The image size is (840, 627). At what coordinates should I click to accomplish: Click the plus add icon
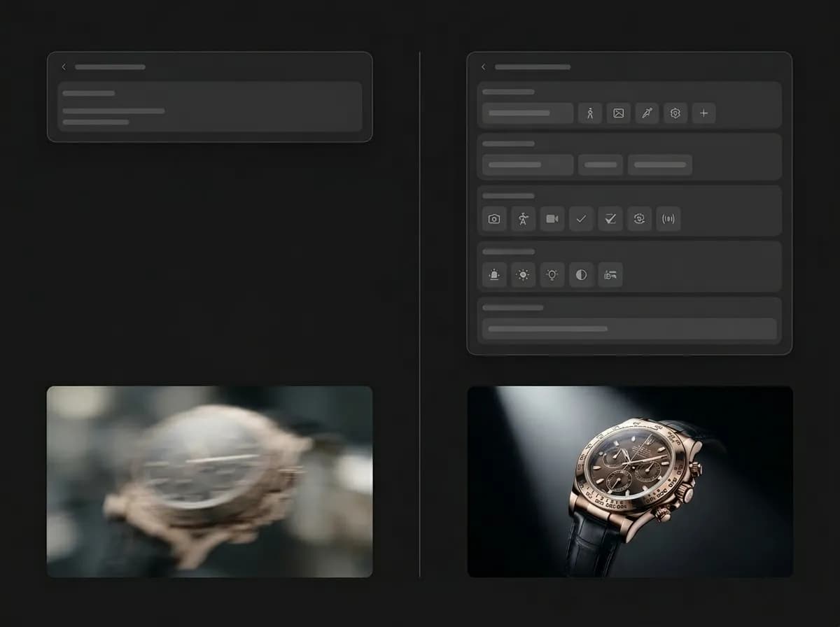pos(703,113)
